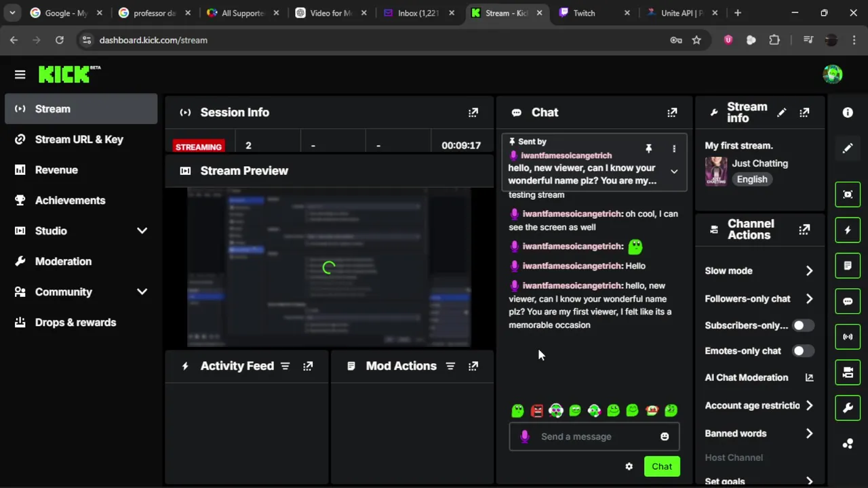This screenshot has height=488, width=868.
Task: Pop out the Chat panel
Action: (672, 113)
